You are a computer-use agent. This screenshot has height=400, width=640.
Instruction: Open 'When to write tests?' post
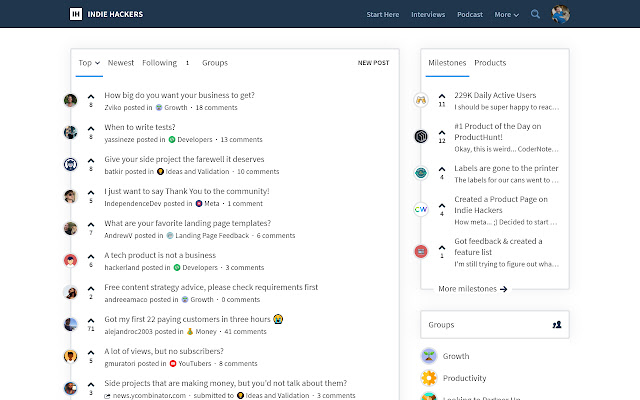(x=140, y=127)
